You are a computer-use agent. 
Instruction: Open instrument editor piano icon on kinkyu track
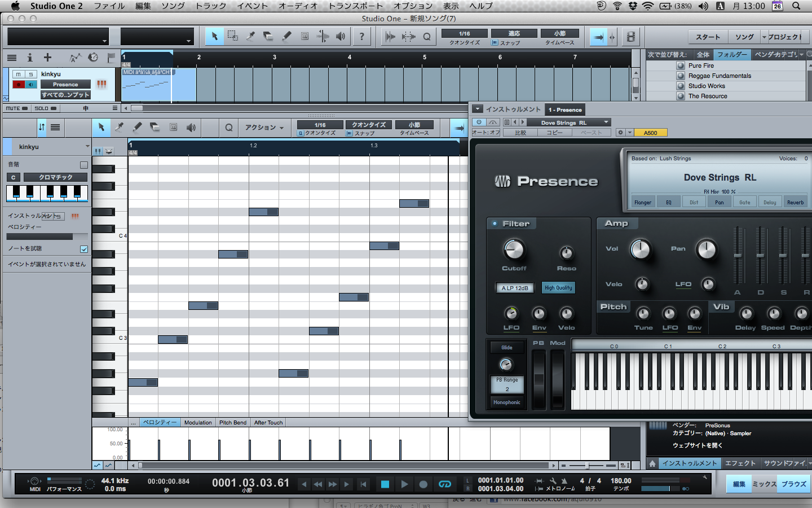(101, 84)
